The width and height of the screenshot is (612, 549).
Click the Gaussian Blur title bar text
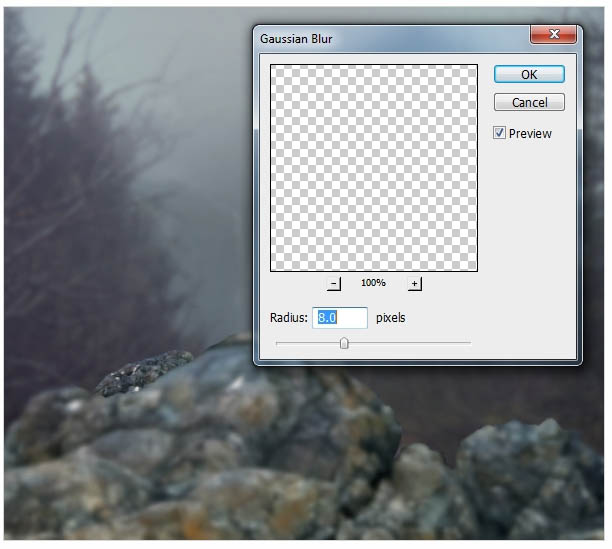tap(296, 39)
